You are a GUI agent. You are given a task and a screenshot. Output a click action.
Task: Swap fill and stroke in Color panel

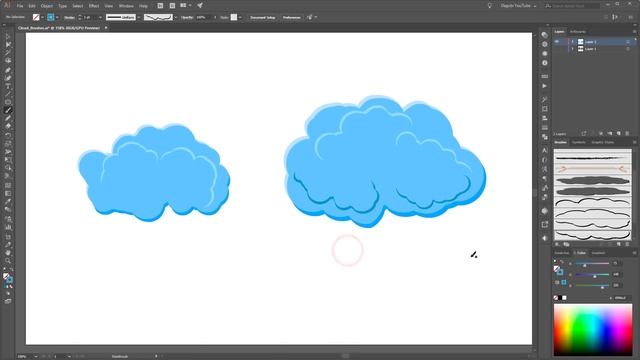(562, 262)
